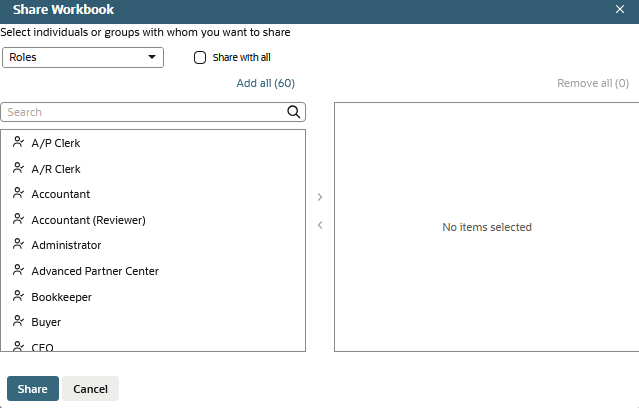Enable the Share with all checkbox
Screen dimensions: 639x408
[x=200, y=57]
